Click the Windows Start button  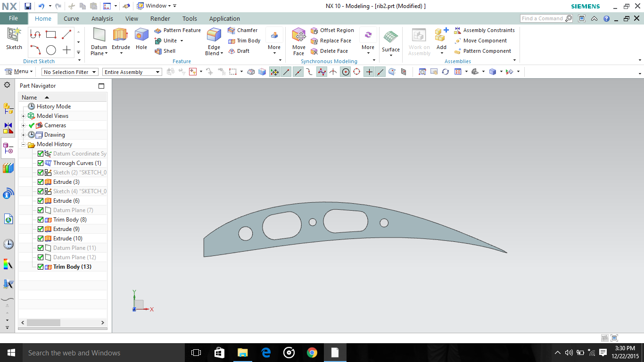[x=11, y=353]
